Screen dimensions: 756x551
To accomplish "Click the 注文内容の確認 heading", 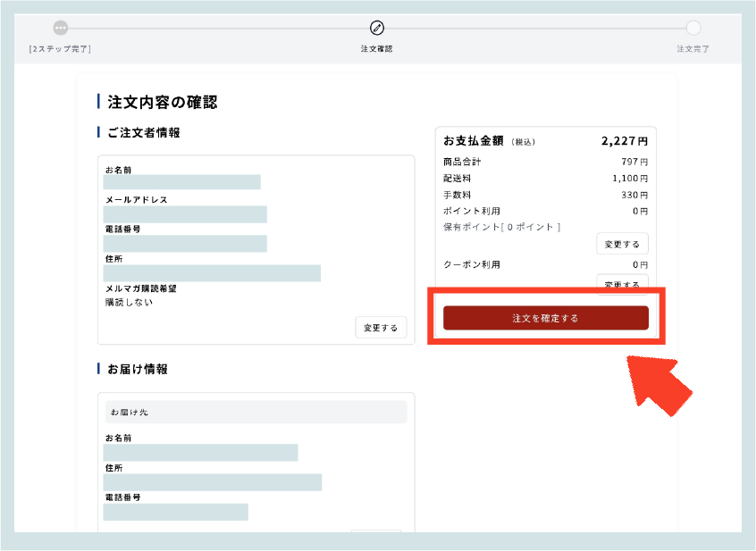I will tap(163, 102).
